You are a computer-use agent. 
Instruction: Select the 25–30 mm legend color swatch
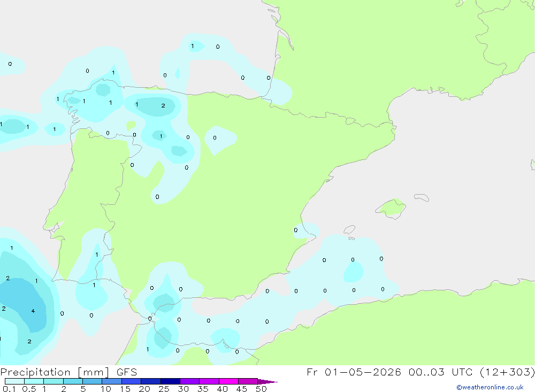(170, 381)
